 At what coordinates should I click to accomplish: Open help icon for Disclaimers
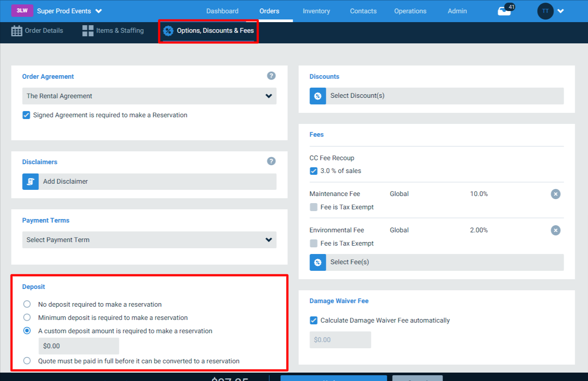coord(271,161)
